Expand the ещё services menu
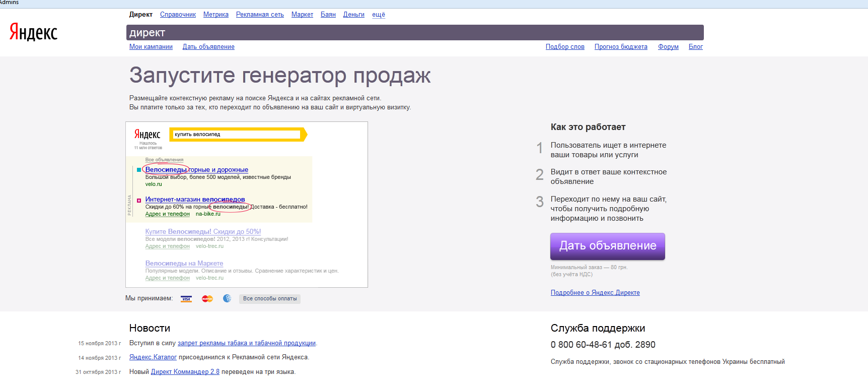The width and height of the screenshot is (868, 383). [x=379, y=15]
